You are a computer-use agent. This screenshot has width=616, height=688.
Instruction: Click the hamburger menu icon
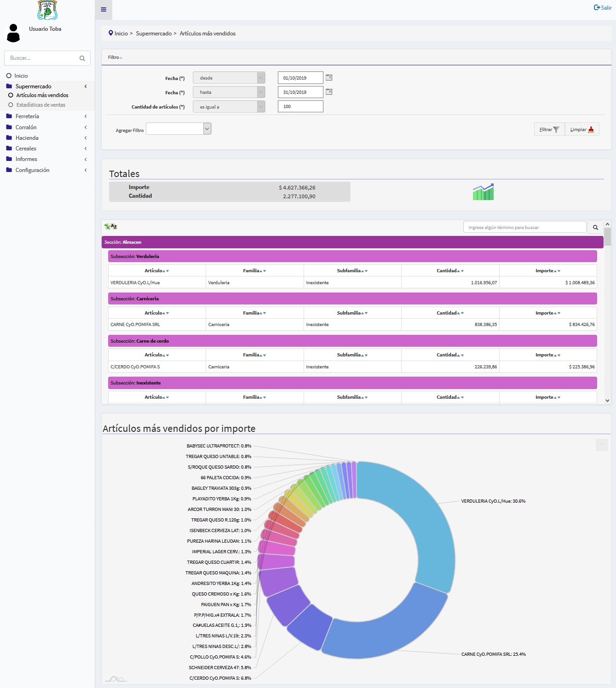[x=104, y=10]
